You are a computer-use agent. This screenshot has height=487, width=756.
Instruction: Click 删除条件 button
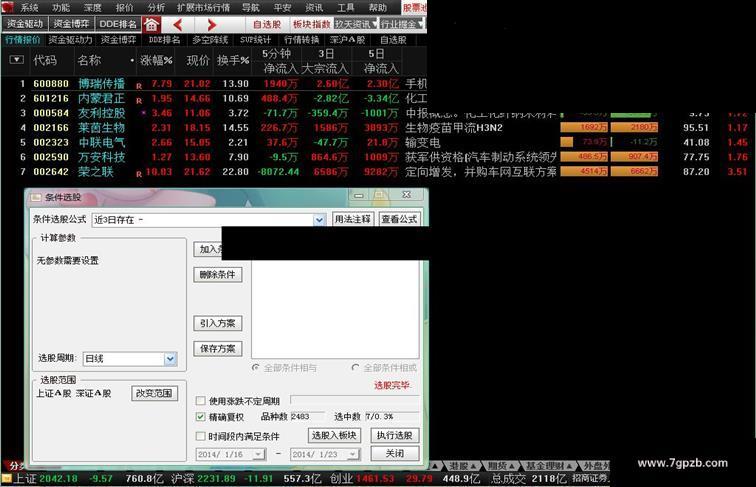click(217, 274)
